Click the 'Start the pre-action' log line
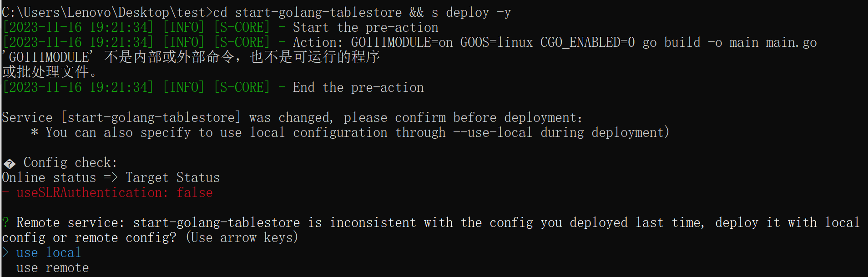868x277 pixels. (x=366, y=28)
